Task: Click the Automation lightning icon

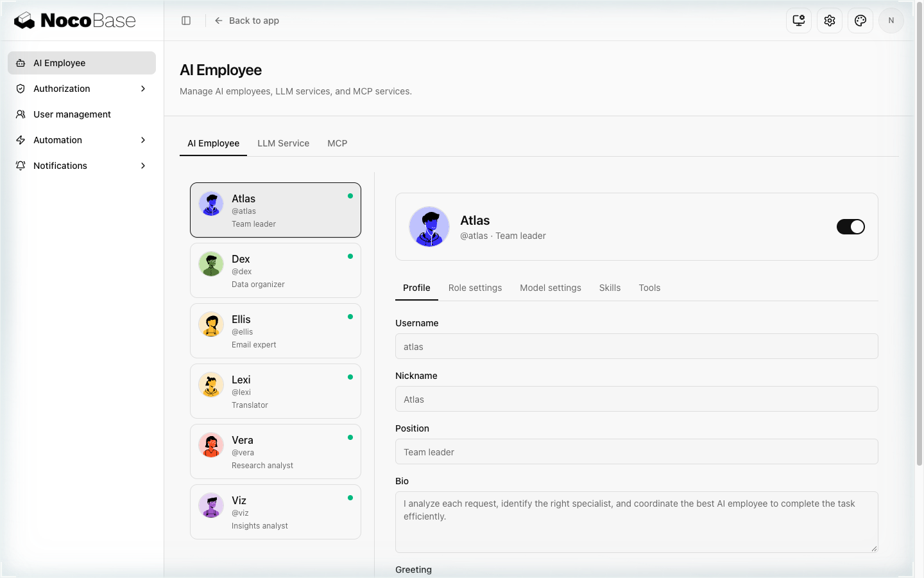Action: pyautogui.click(x=21, y=140)
